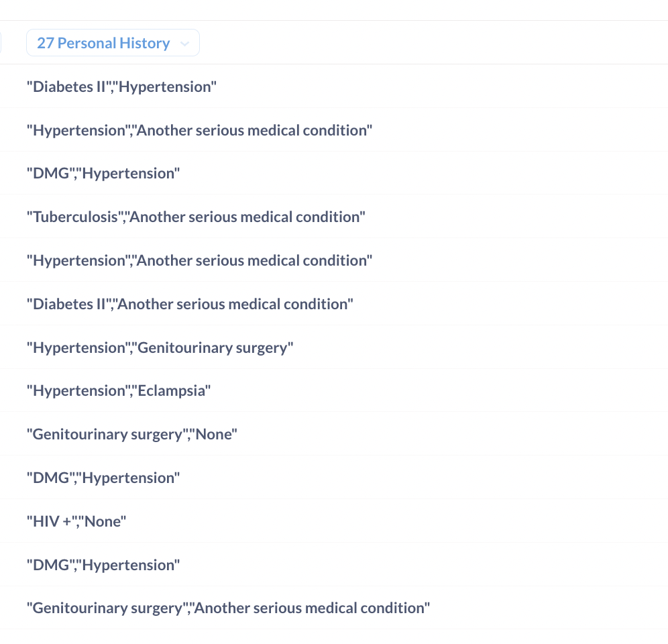The width and height of the screenshot is (668, 644).
Task: Click the "Tuberculosis" text in the list
Action: (x=71, y=217)
